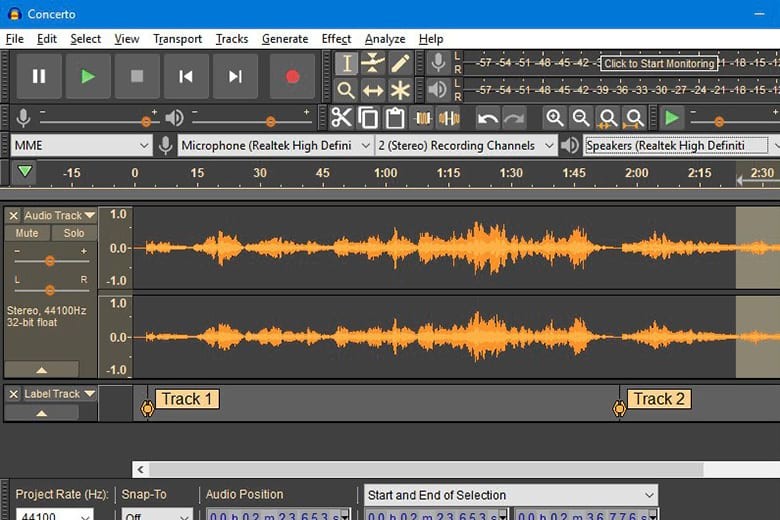Close the Audio Track with X

tap(13, 215)
